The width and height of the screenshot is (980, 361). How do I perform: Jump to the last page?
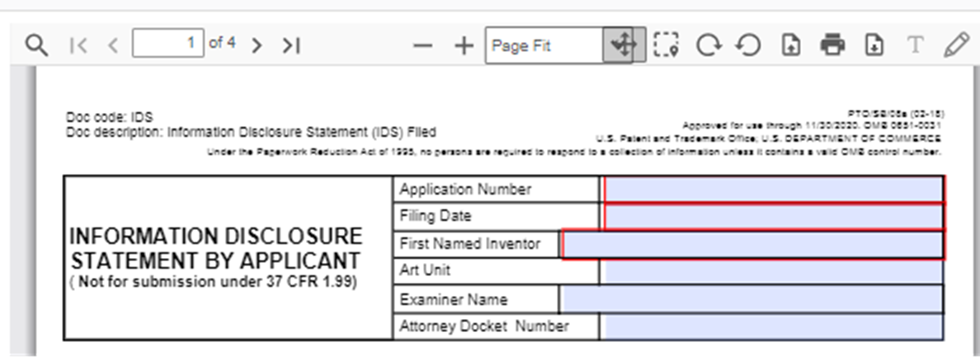[290, 45]
